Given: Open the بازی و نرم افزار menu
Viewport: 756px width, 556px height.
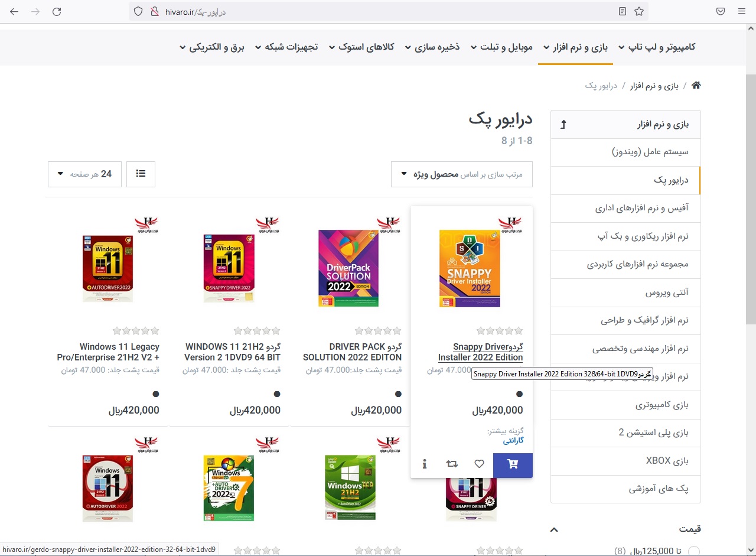Looking at the screenshot, I should click(575, 47).
